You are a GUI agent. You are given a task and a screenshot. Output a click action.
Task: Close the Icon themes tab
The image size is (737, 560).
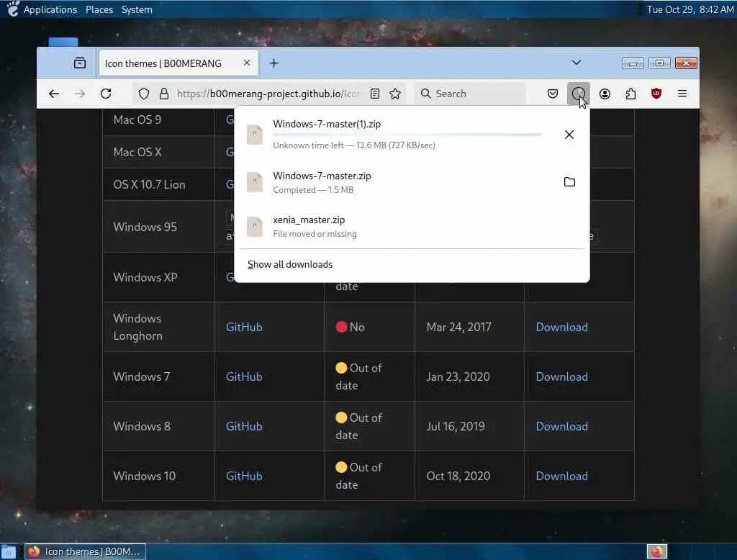point(247,63)
